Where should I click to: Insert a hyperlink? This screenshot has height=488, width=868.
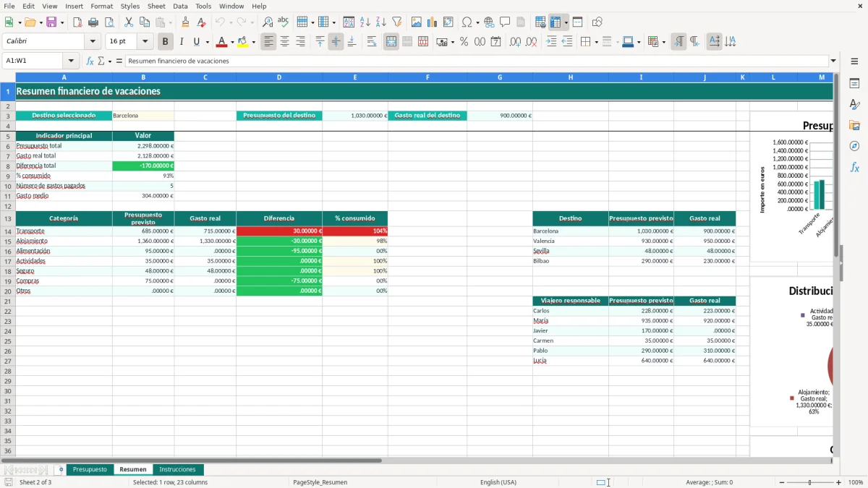(x=489, y=22)
